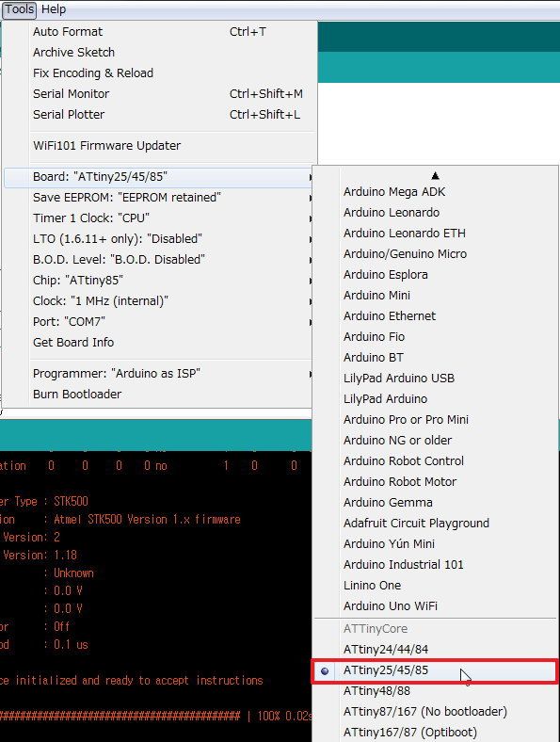Click the board list scroll-up arrow

point(435,176)
